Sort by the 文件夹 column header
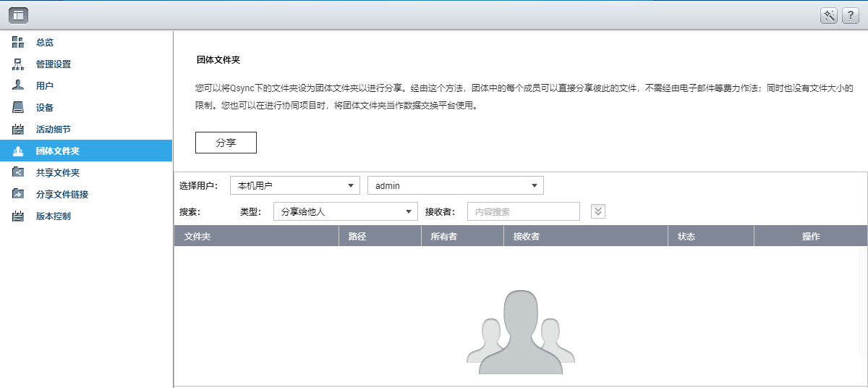This screenshot has height=388, width=868. click(256, 236)
